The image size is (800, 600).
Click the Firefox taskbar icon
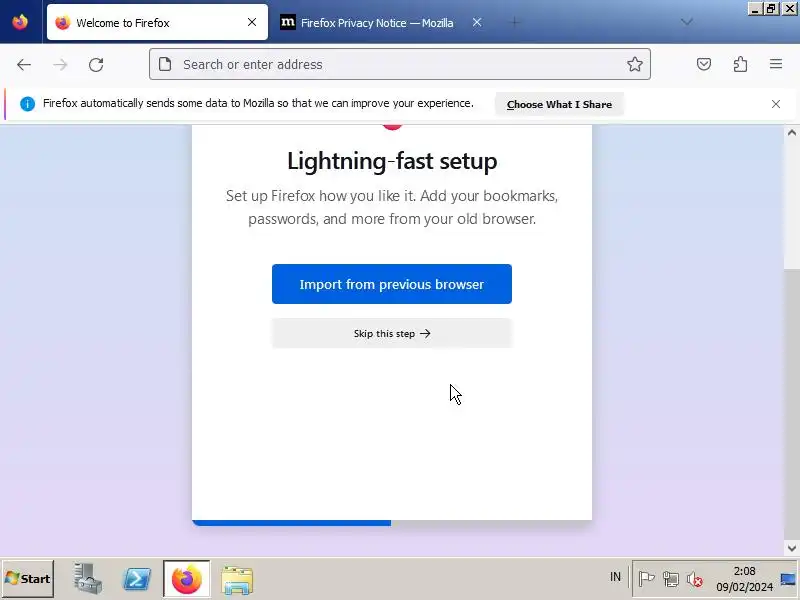click(x=187, y=579)
